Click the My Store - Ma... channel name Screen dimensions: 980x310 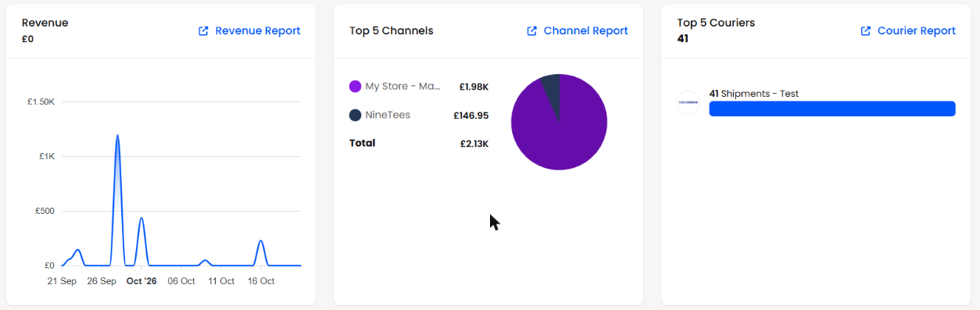(x=403, y=86)
